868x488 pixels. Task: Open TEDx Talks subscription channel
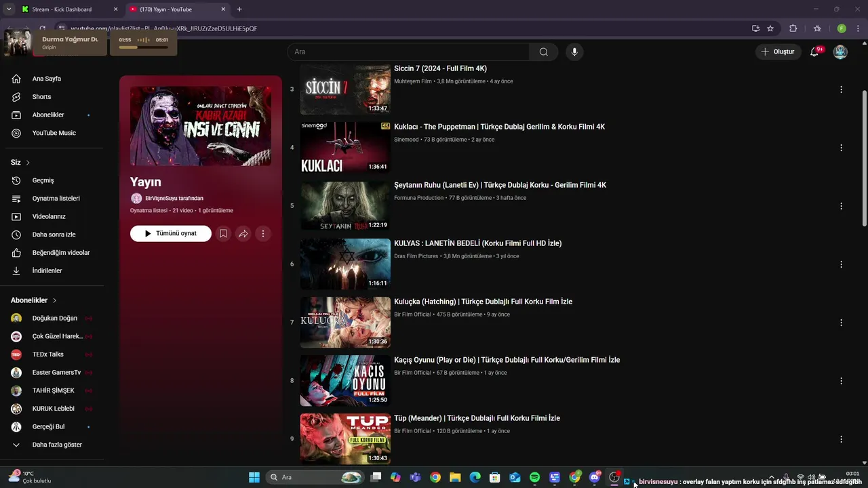(x=52, y=354)
